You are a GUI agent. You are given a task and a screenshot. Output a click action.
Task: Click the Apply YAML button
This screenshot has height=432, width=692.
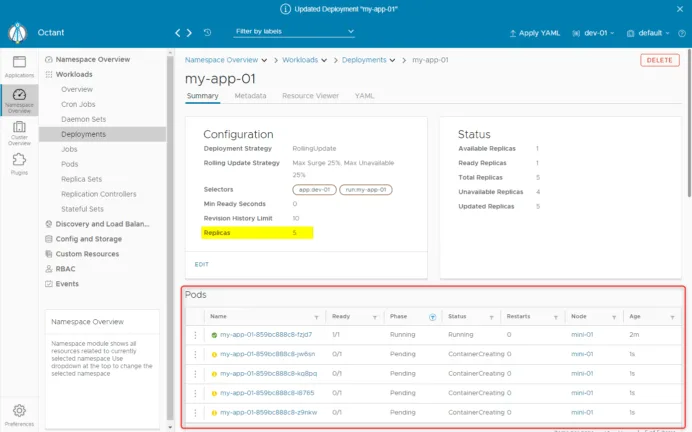point(535,33)
